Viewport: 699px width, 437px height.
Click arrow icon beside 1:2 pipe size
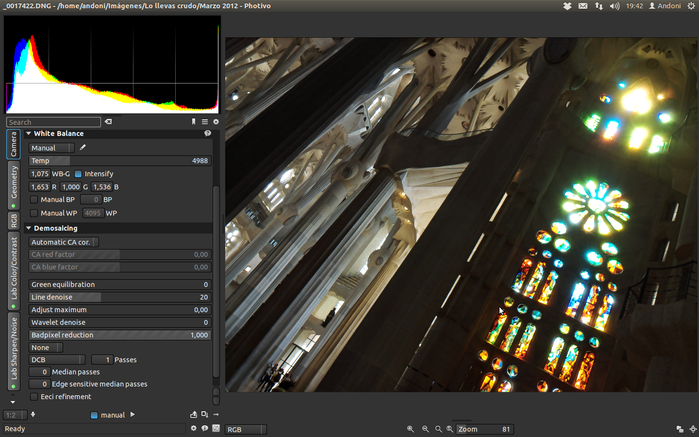pos(33,415)
